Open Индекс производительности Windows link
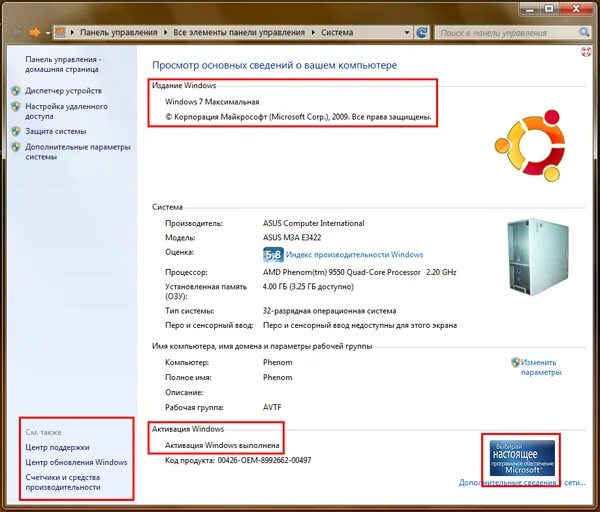 click(x=354, y=254)
